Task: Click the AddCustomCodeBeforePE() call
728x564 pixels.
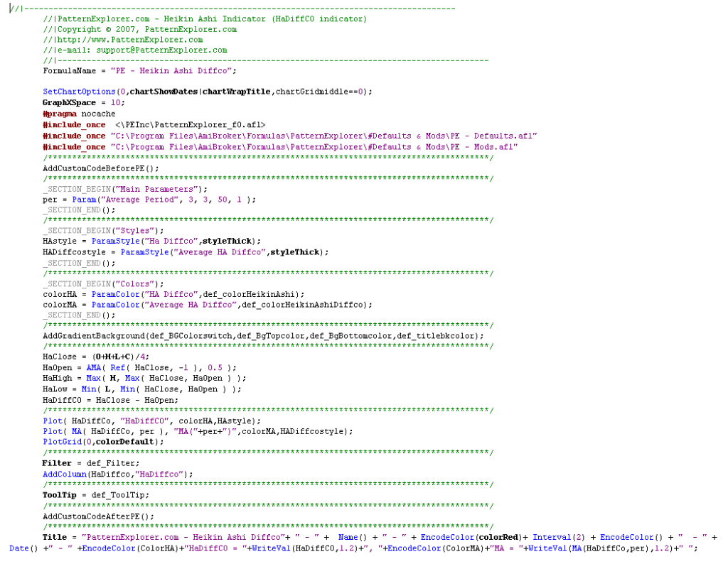Action: click(101, 168)
